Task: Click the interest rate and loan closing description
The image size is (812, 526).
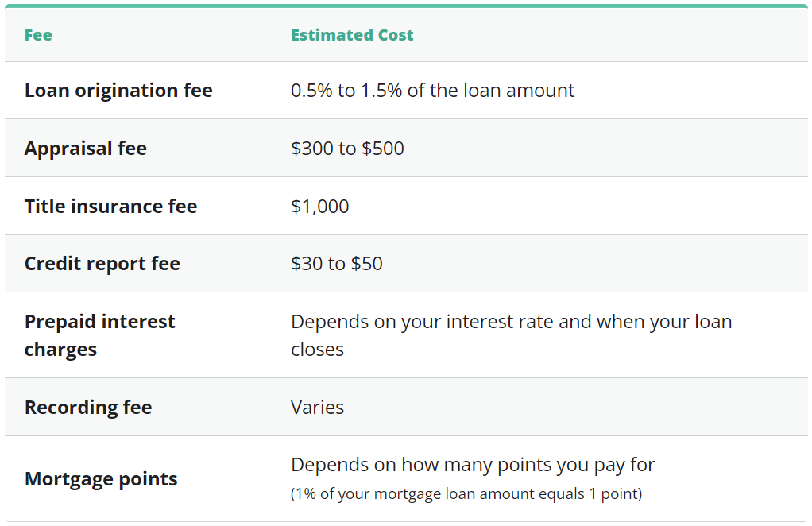Action: click(511, 323)
